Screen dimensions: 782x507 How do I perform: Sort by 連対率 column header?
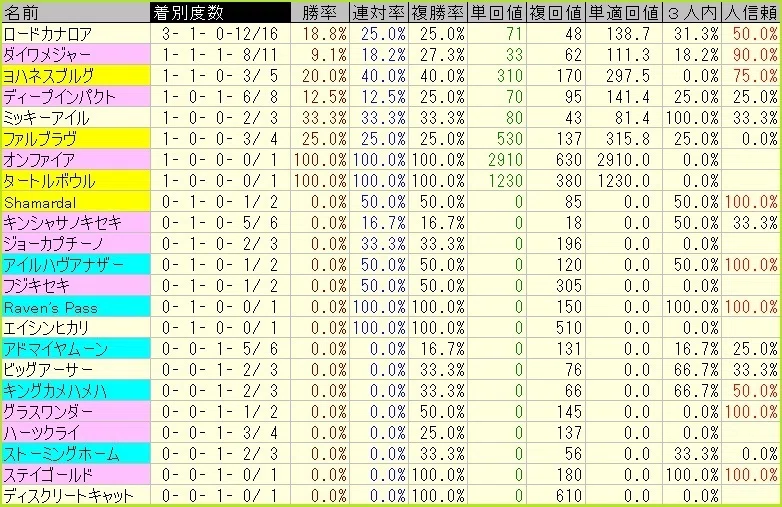(379, 12)
